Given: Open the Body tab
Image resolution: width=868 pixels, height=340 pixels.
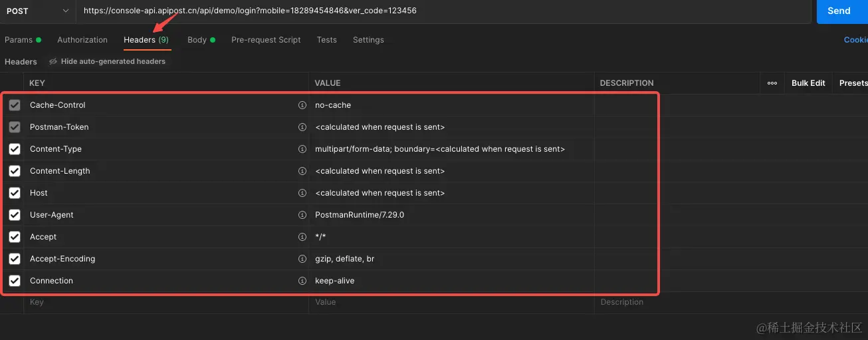Looking at the screenshot, I should tap(201, 40).
